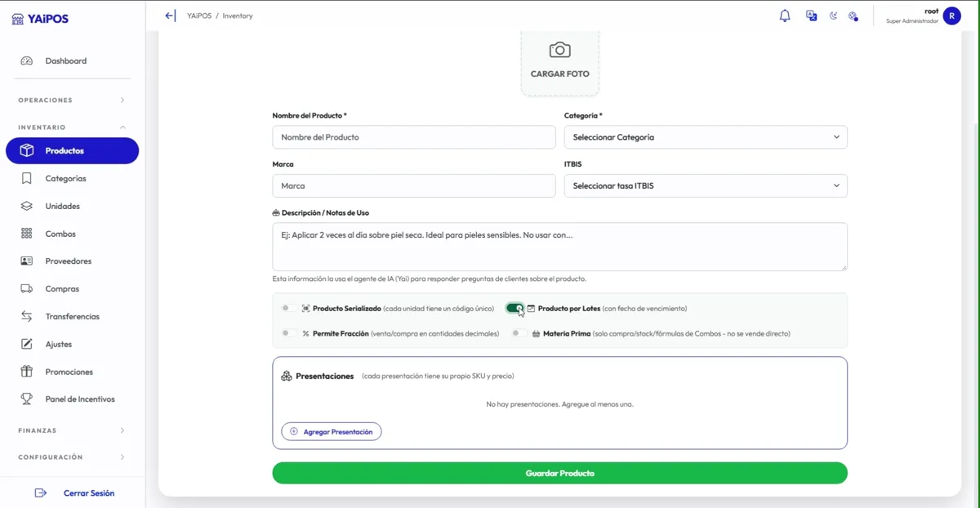The width and height of the screenshot is (980, 508).
Task: Click the Proveedores contact card icon
Action: coord(27,261)
